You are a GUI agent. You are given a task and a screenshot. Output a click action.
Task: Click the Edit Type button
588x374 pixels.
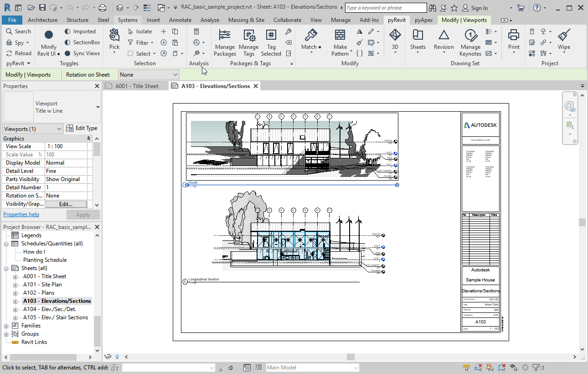click(82, 128)
